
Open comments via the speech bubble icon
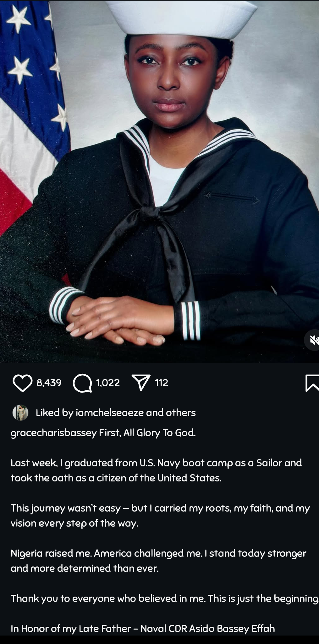(82, 383)
